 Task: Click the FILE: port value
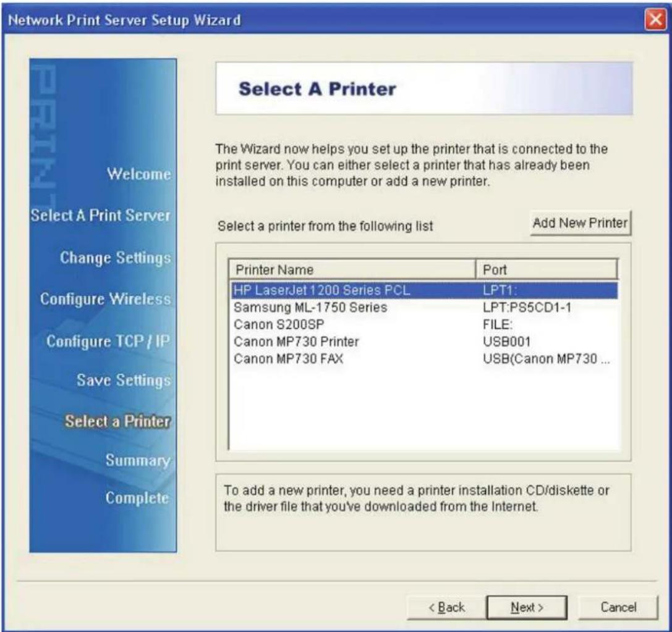tap(498, 324)
